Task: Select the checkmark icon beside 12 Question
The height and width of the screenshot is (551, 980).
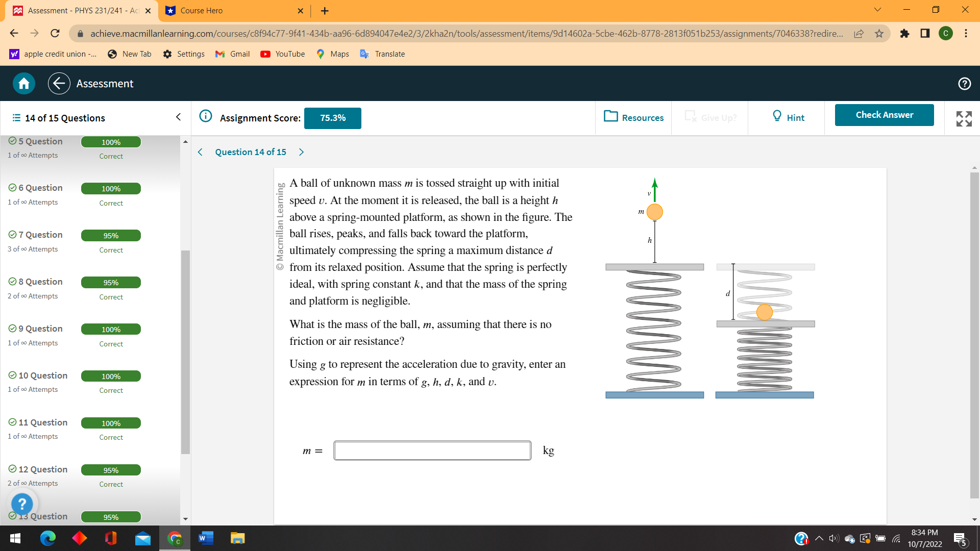Action: pyautogui.click(x=13, y=469)
